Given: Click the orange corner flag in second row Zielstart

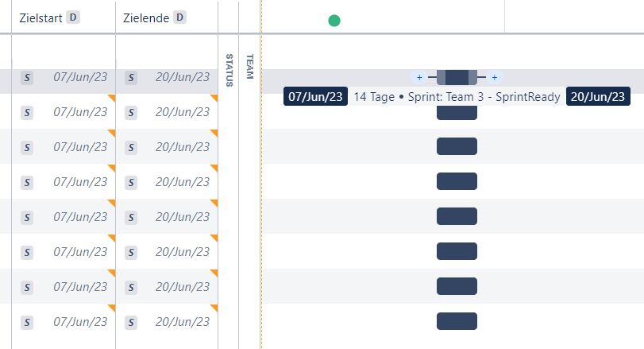Looking at the screenshot, I should point(112,98).
